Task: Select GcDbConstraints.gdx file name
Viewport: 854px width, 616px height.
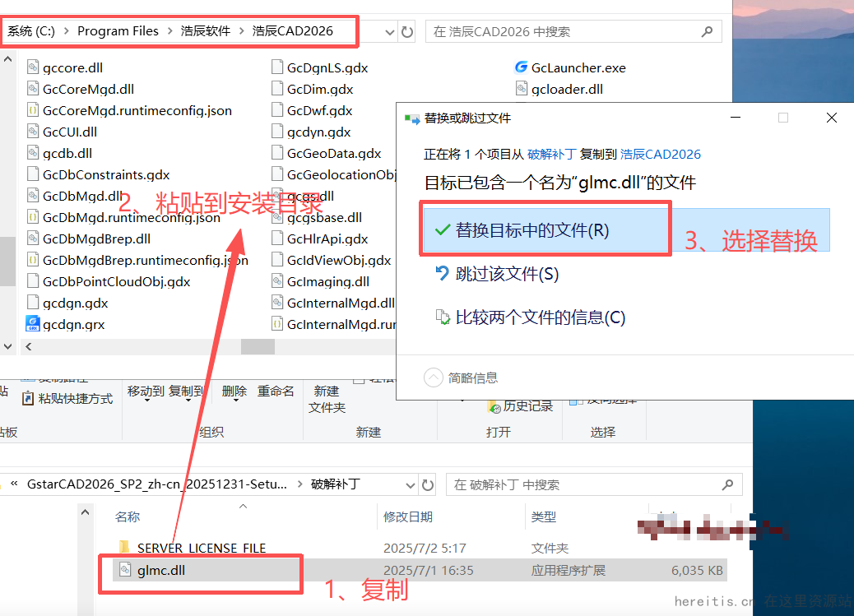Action: click(106, 174)
